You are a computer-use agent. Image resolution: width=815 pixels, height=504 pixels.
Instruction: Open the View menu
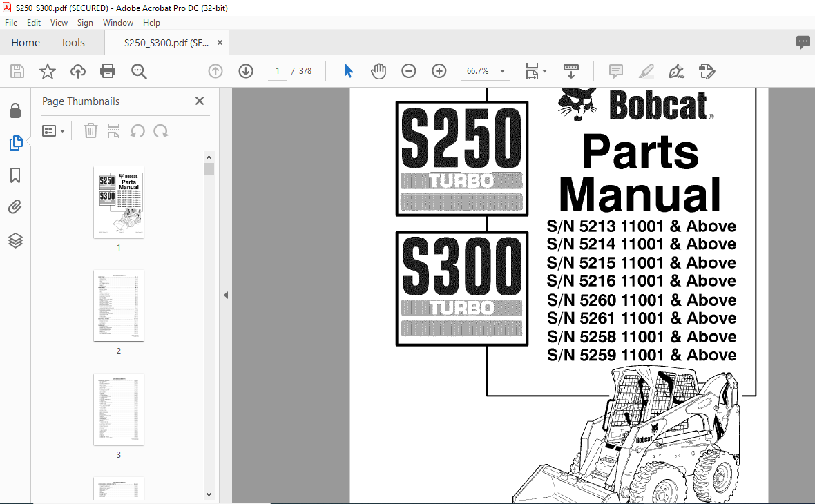point(59,23)
